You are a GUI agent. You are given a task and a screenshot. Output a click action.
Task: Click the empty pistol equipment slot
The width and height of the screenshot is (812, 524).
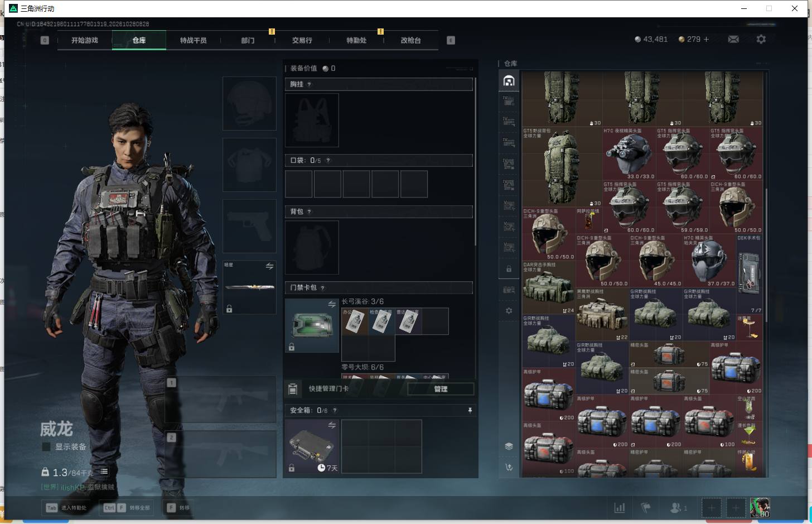coord(249,227)
